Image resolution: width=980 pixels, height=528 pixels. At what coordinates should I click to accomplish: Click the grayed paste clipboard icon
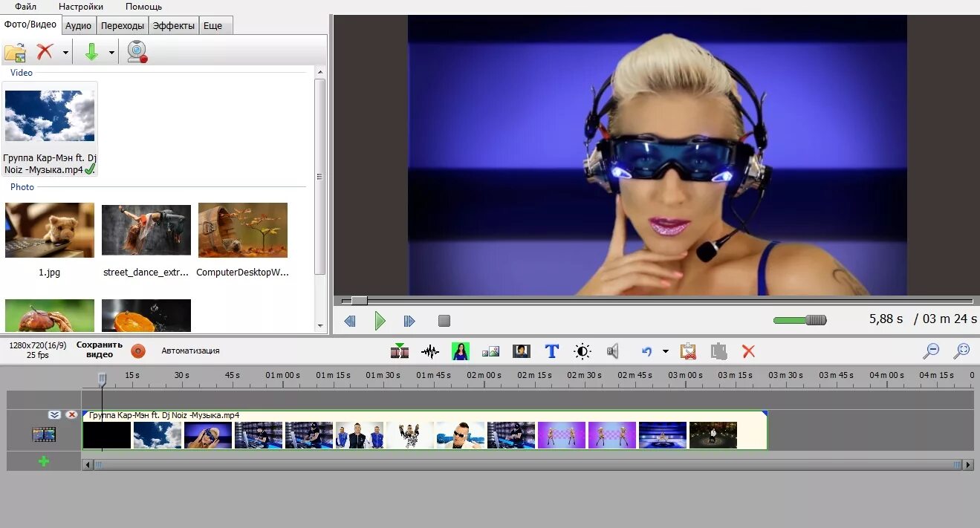coord(718,351)
